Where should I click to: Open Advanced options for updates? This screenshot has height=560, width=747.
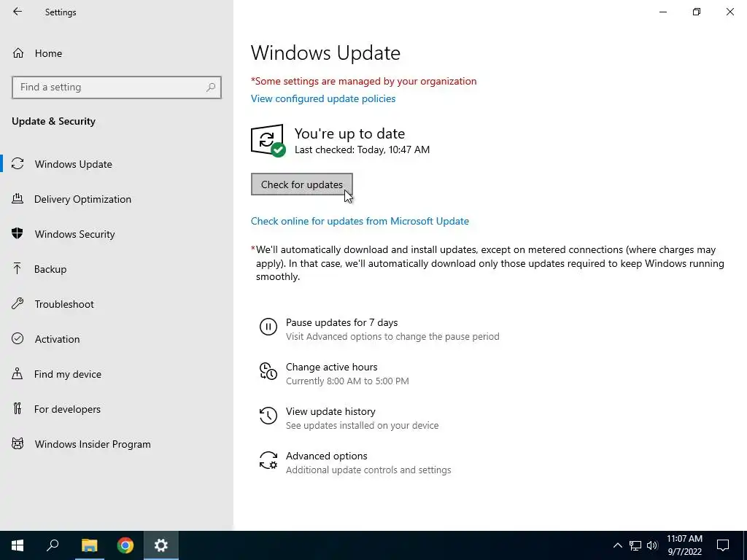click(355, 462)
